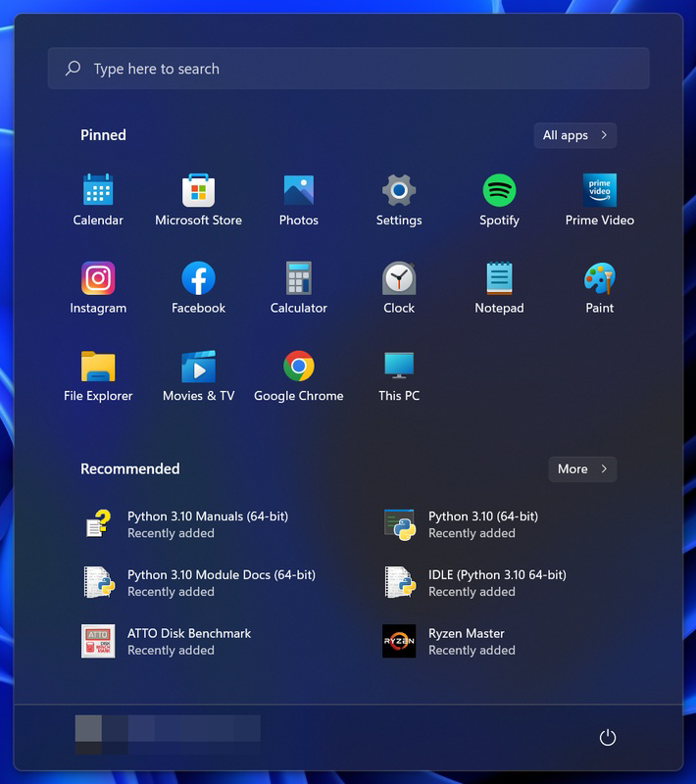Open Prime Video app
Image resolution: width=696 pixels, height=784 pixels.
(600, 200)
